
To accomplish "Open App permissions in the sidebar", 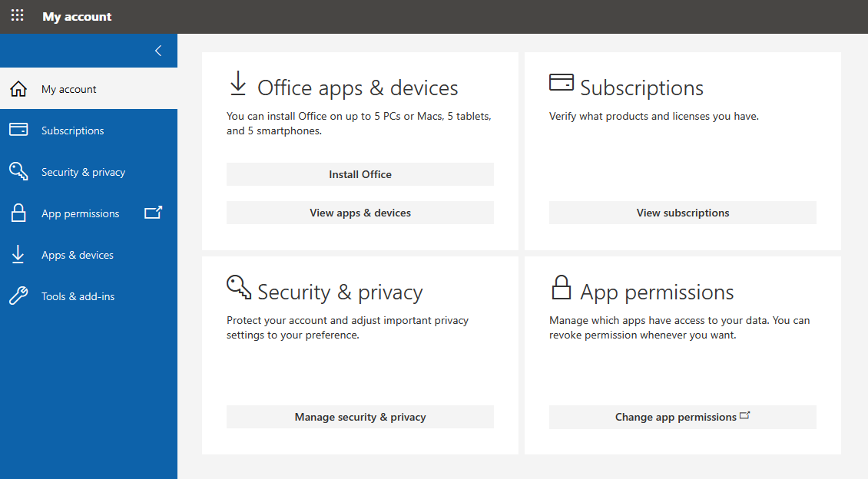I will tap(88, 213).
